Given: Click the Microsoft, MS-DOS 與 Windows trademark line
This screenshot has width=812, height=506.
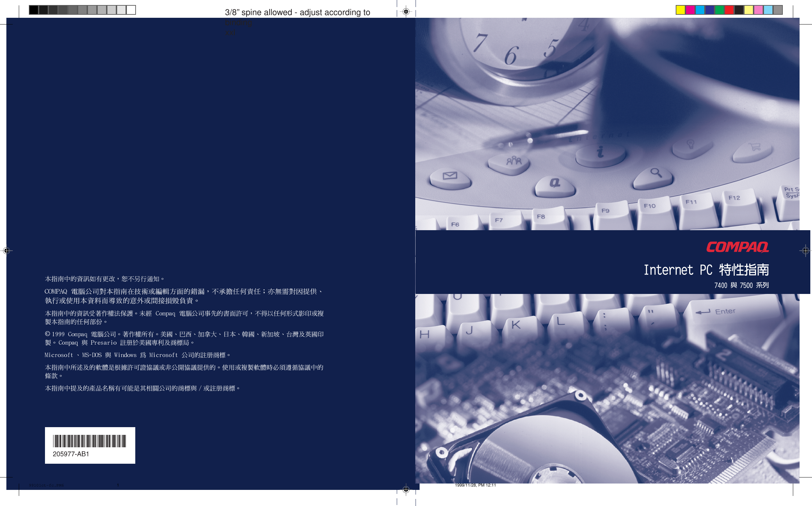Looking at the screenshot, I should pyautogui.click(x=138, y=355).
